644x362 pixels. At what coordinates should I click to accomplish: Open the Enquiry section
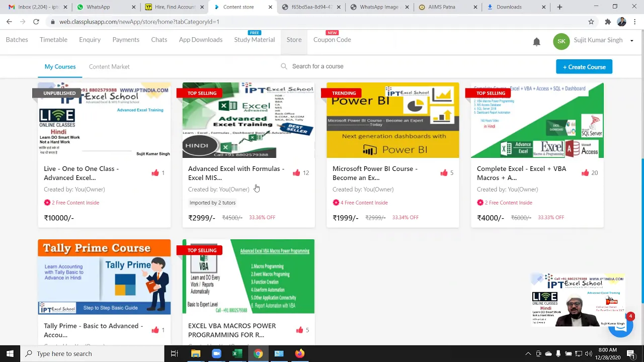click(90, 40)
